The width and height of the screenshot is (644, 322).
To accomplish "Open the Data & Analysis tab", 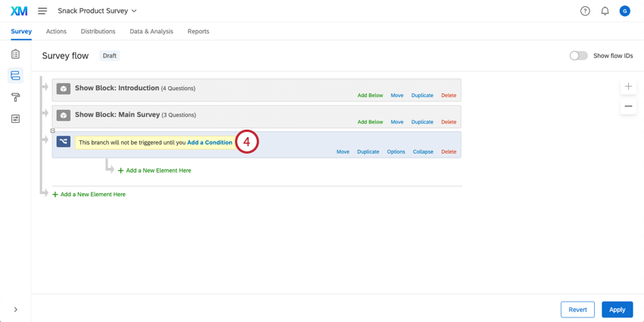I will click(151, 31).
